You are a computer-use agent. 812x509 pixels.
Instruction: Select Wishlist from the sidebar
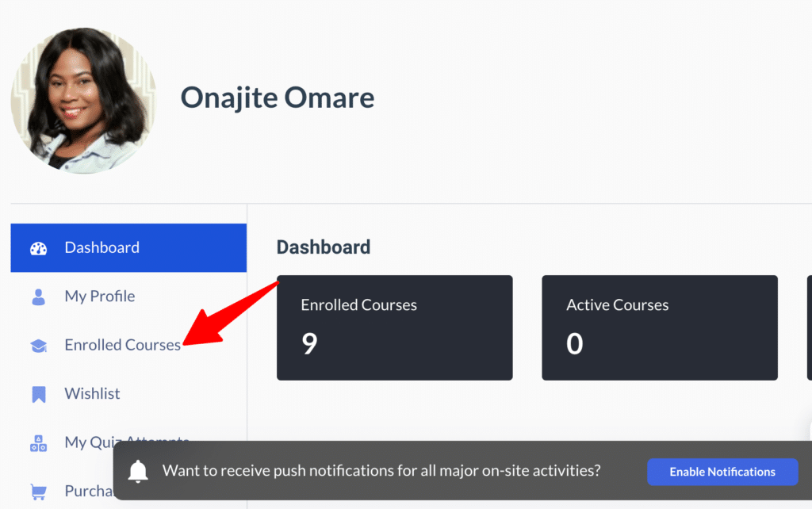coord(128,393)
